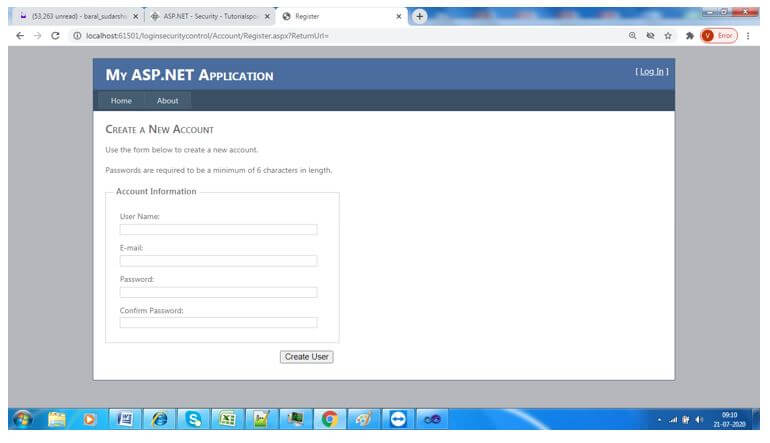Viewport: 770px width, 443px height.
Task: Open the Paint palette taskbar icon
Action: 363,419
